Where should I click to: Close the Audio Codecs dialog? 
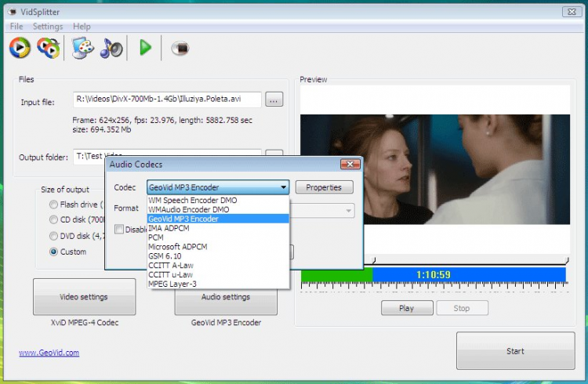(350, 165)
